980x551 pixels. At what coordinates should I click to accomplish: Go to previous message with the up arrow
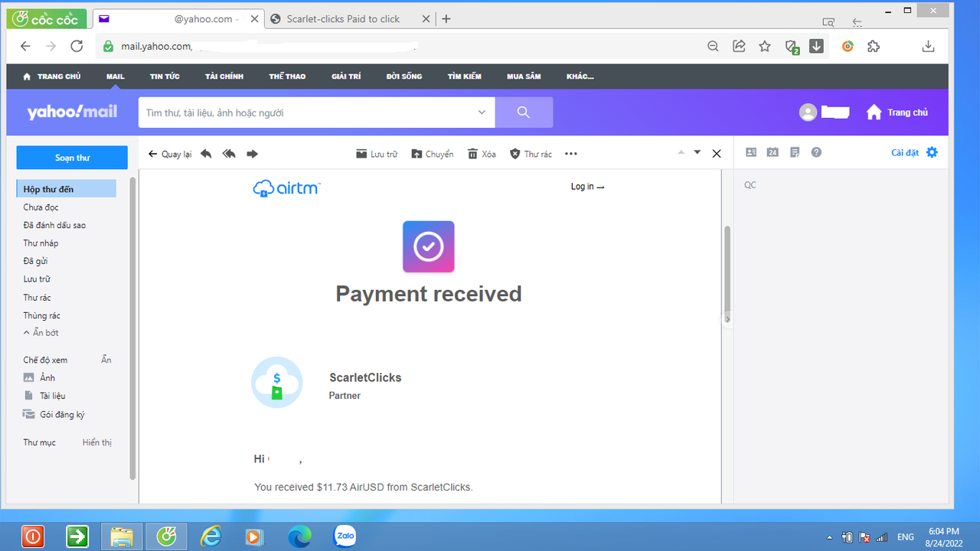pos(681,152)
